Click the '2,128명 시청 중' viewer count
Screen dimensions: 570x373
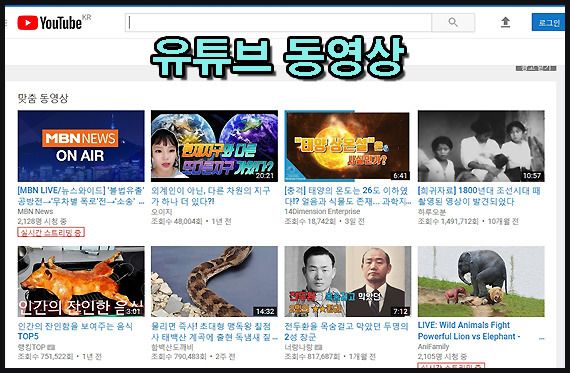click(42, 221)
